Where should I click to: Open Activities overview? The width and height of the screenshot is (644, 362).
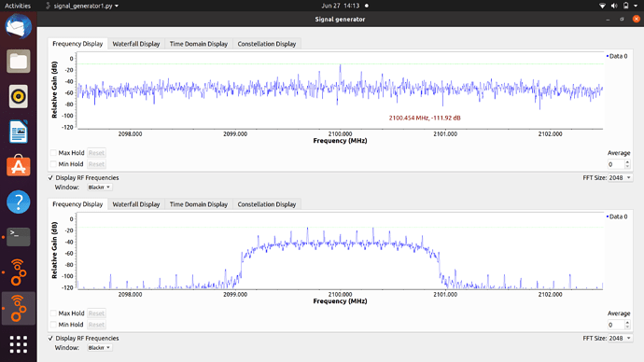[x=18, y=6]
